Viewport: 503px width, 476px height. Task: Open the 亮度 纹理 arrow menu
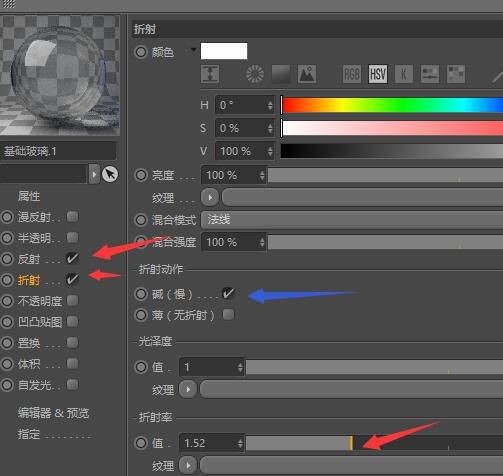pyautogui.click(x=210, y=197)
